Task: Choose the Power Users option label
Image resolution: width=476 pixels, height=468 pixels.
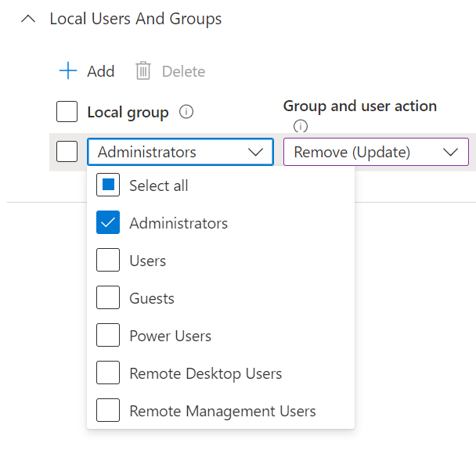Action: tap(170, 336)
